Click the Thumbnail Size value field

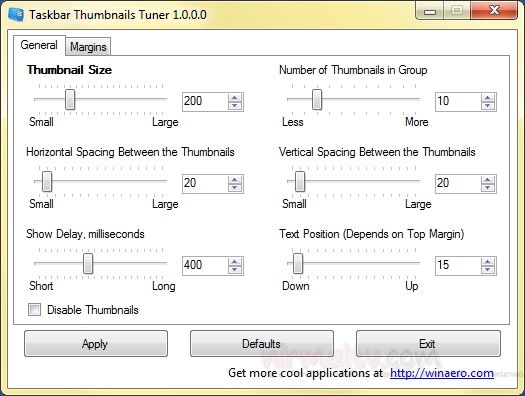(205, 102)
